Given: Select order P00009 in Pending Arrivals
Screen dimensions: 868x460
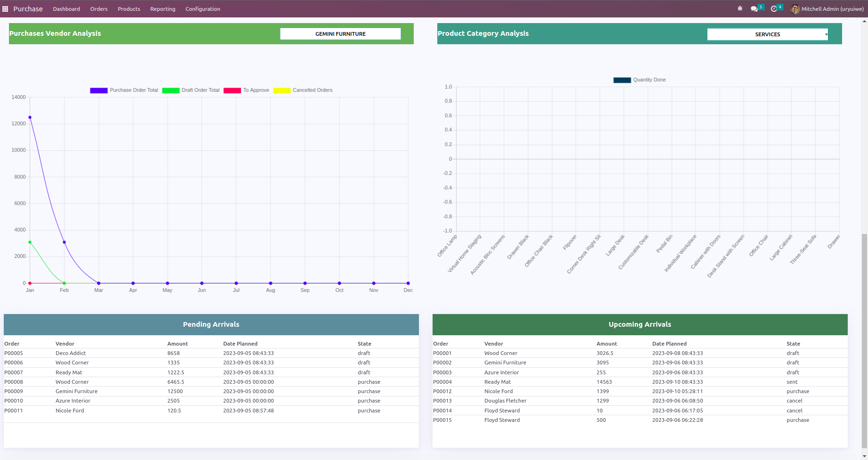Looking at the screenshot, I should tap(14, 391).
